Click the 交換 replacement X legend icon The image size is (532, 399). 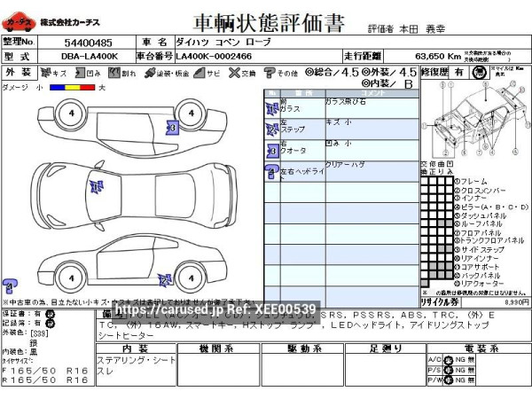[234, 73]
